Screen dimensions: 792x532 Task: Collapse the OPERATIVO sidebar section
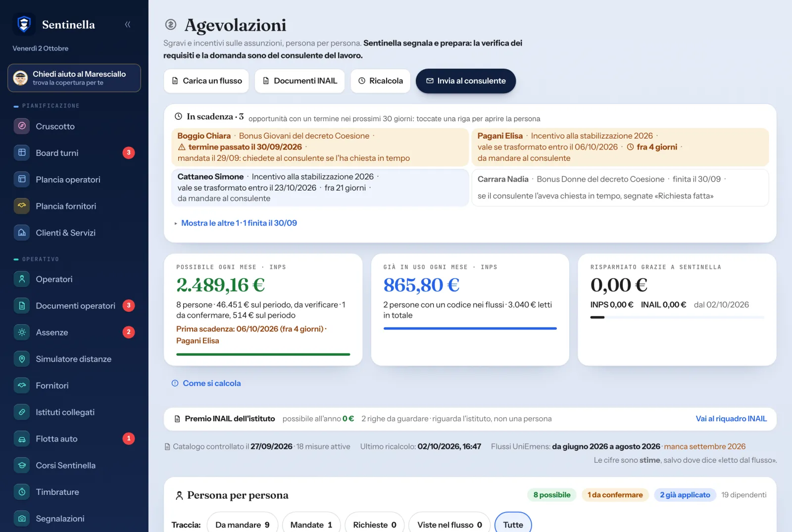[x=36, y=259]
